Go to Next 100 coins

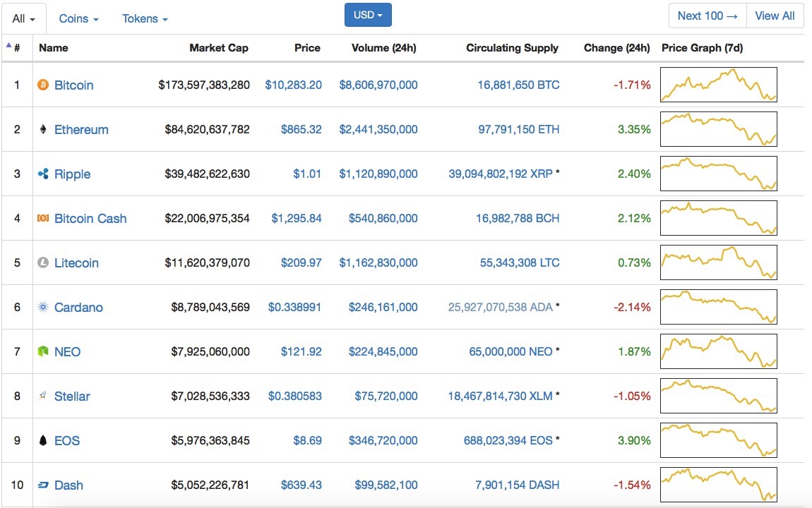click(707, 16)
